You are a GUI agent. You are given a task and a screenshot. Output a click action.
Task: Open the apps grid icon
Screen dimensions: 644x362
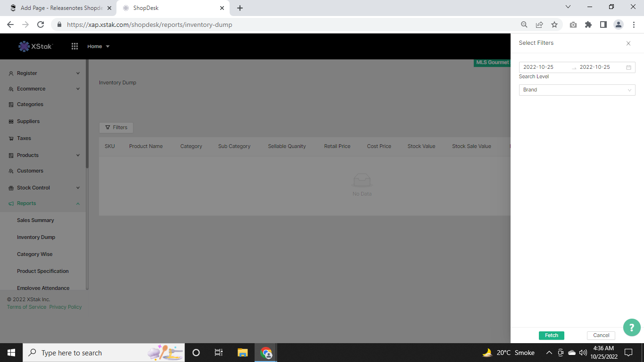(x=74, y=46)
